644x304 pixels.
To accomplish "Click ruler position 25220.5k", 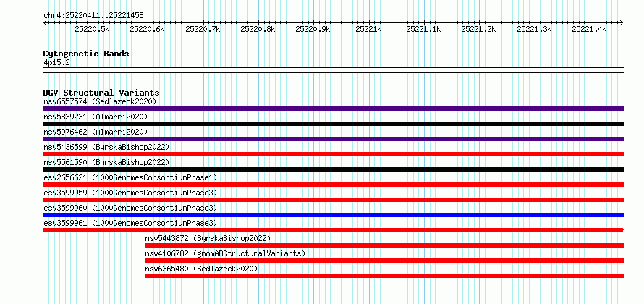I will pos(93,29).
